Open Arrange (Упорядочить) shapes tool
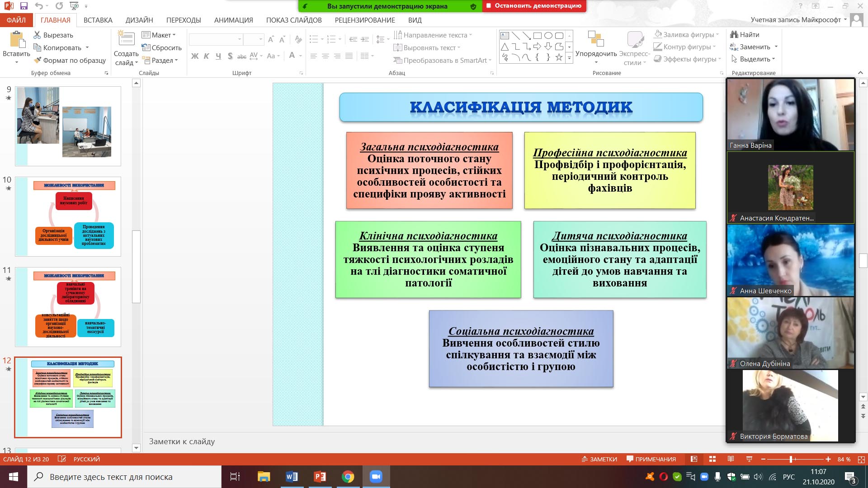 [596, 41]
